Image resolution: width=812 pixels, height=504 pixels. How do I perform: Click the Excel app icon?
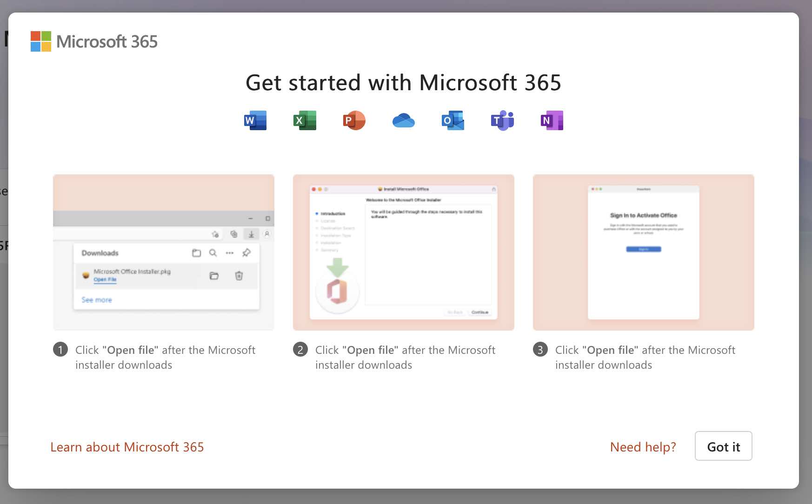coord(305,120)
